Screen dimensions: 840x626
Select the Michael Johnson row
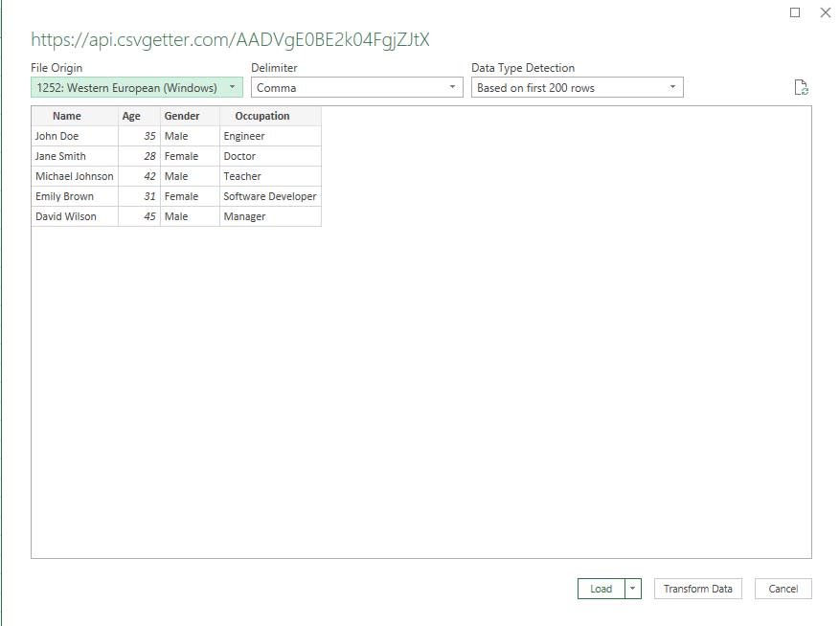pos(74,176)
